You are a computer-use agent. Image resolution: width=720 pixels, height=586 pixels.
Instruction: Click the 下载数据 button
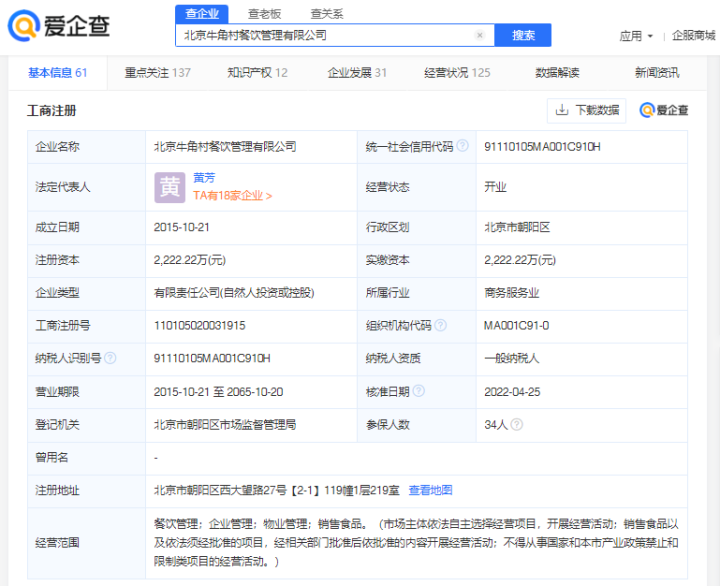point(586,110)
